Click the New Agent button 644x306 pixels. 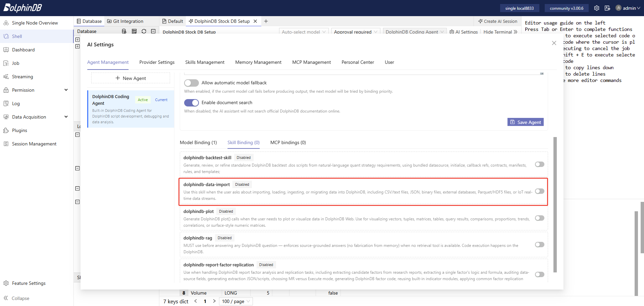(130, 78)
